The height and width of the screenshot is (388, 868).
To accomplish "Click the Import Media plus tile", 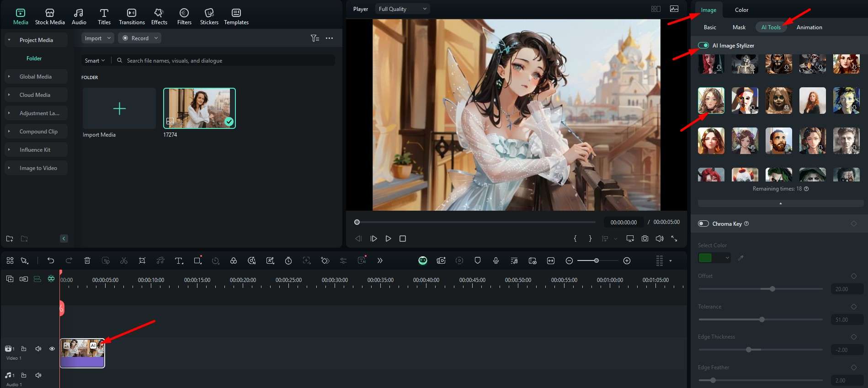I will pos(119,108).
